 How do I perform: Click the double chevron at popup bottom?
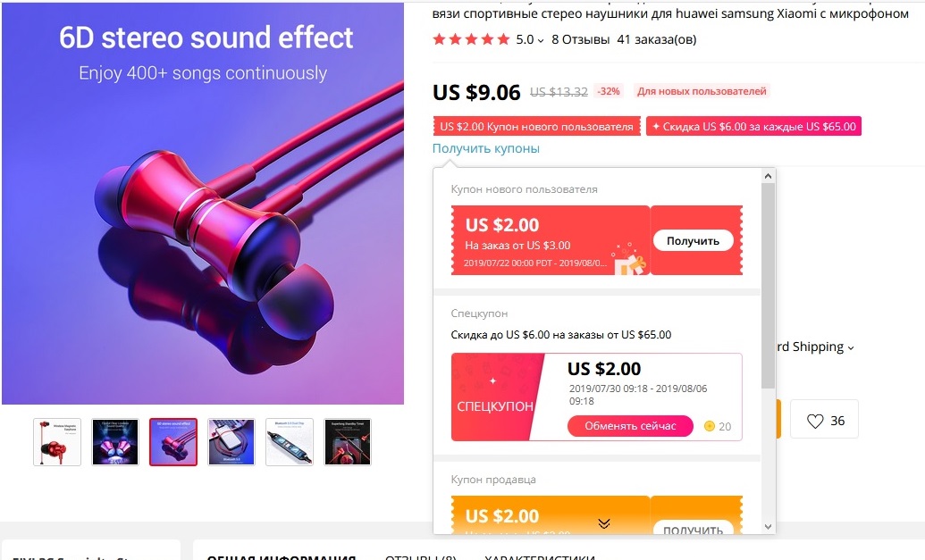point(604,523)
